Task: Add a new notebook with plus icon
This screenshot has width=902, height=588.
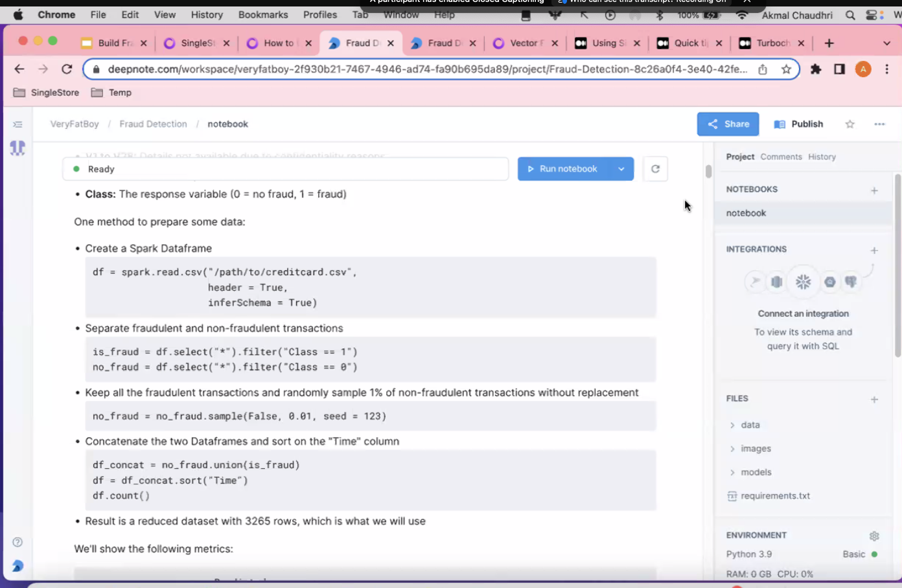Action: pyautogui.click(x=874, y=190)
